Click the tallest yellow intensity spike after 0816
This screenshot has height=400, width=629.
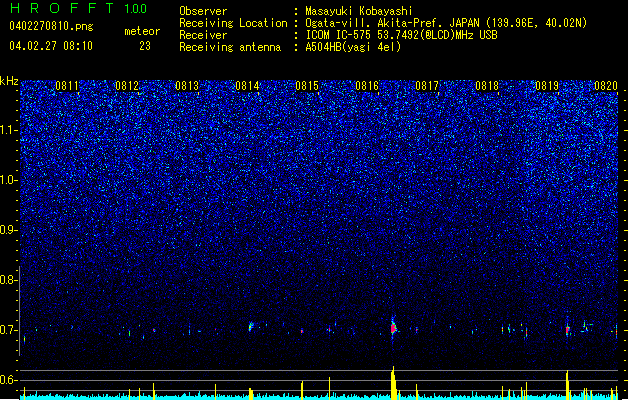click(394, 383)
